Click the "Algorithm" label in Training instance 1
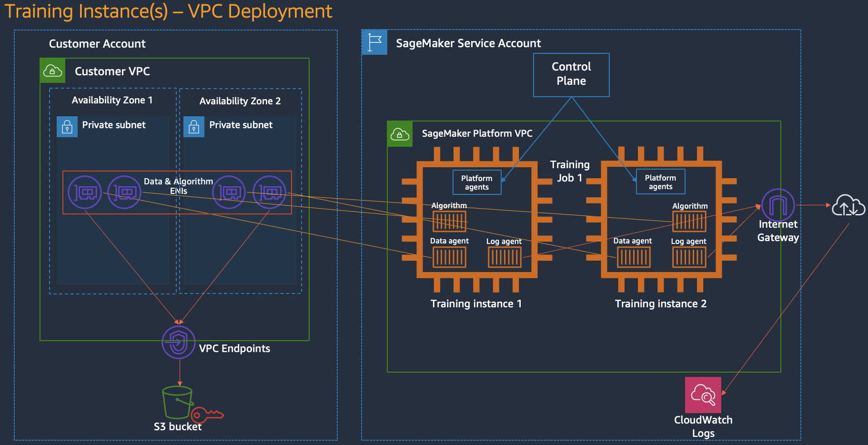868x445 pixels. [x=449, y=205]
